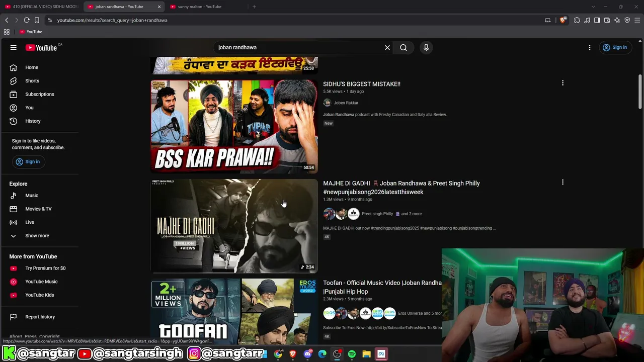644x362 pixels.
Task: Open the browser main hamburger menu
Action: [637, 20]
